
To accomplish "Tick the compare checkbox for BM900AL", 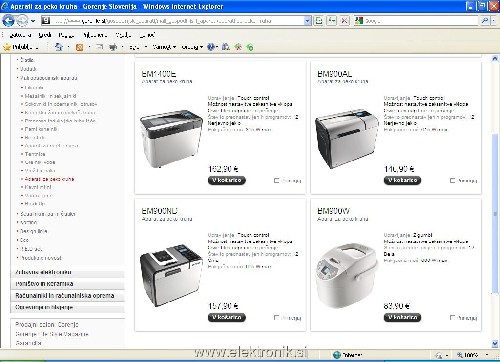I will pyautogui.click(x=452, y=180).
